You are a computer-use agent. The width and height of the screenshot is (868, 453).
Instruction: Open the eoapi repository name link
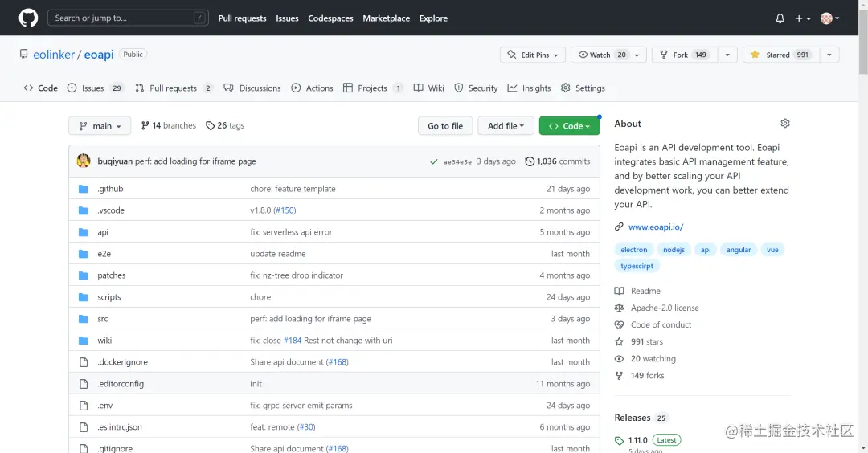coord(99,54)
